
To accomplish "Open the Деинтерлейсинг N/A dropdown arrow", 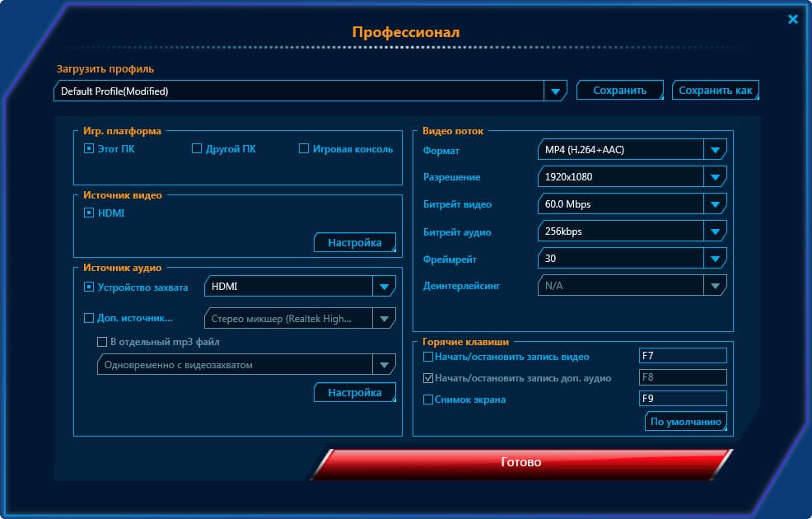I will pos(715,286).
